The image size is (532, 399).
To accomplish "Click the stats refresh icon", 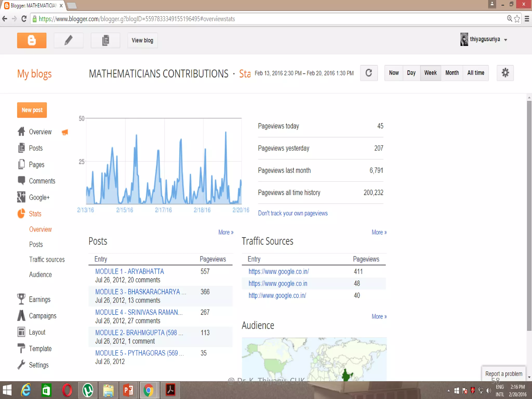I will point(369,73).
